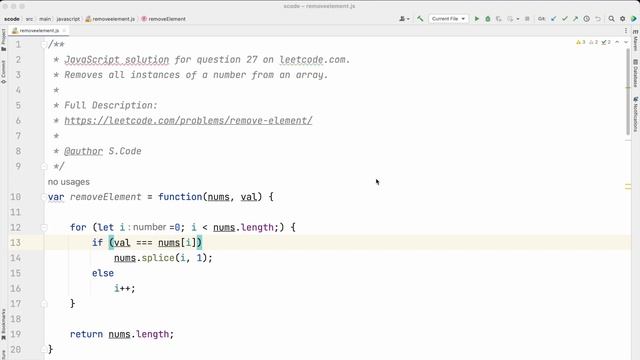Viewport: 640px width, 360px height.
Task: Click main breadcrumb in navigation bar
Action: (x=45, y=19)
